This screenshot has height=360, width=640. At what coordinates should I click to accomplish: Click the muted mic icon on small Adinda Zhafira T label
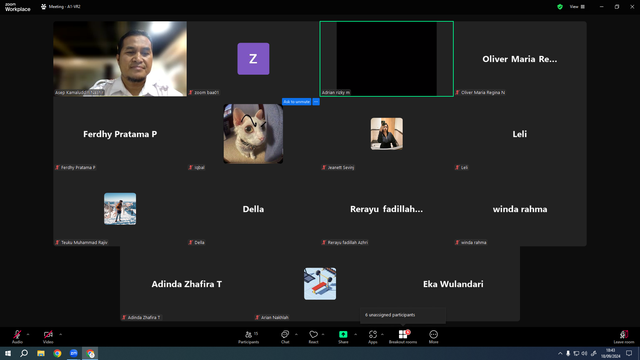point(124,318)
